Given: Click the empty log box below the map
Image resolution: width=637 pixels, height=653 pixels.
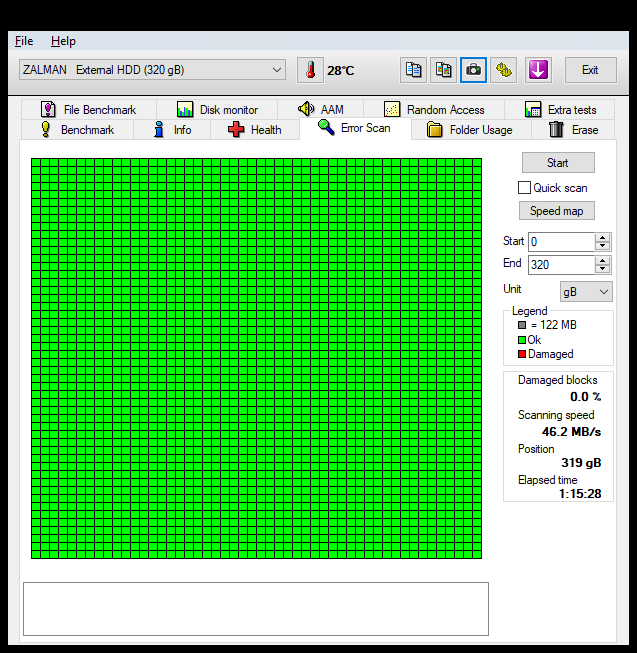Looking at the screenshot, I should (256, 609).
